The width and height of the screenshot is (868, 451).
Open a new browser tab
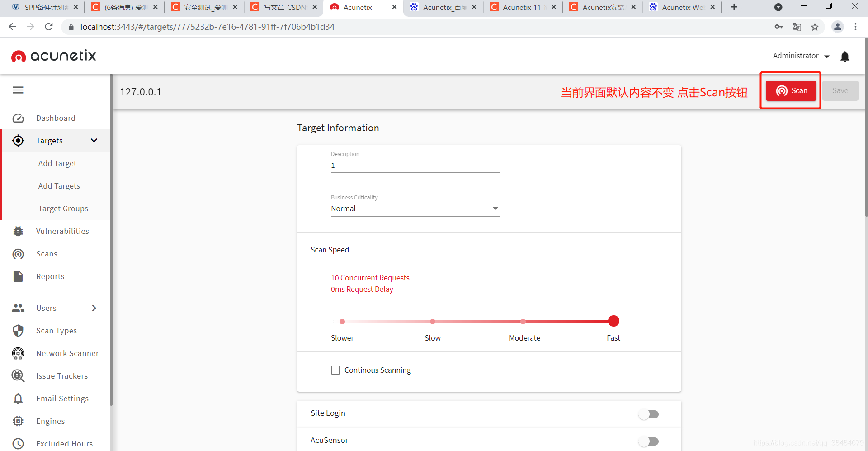[x=734, y=7]
